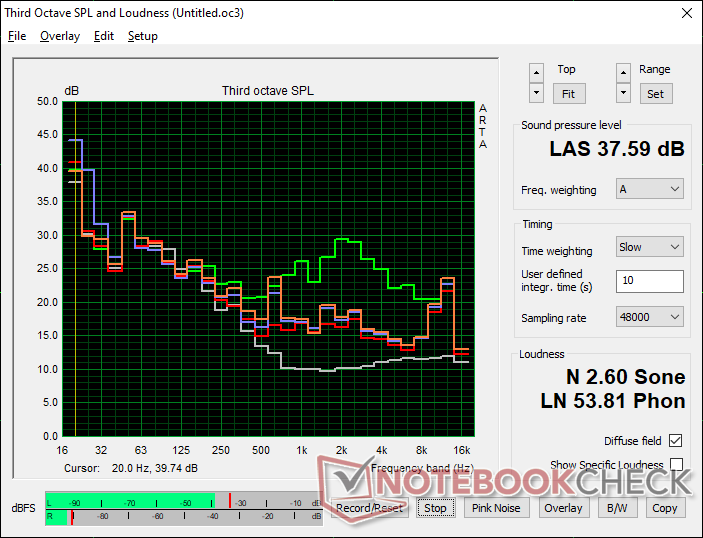
Task: Open the Freq. weighting dropdown
Action: [650, 189]
